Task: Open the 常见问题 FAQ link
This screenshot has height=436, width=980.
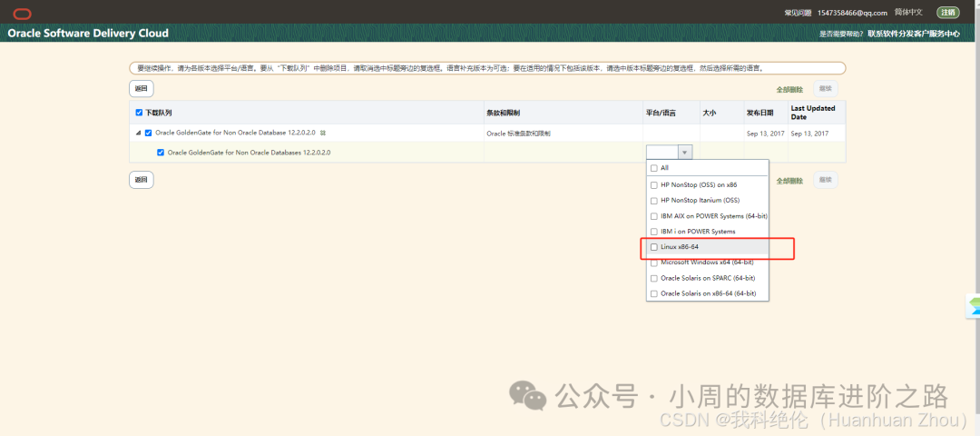Action: point(799,13)
